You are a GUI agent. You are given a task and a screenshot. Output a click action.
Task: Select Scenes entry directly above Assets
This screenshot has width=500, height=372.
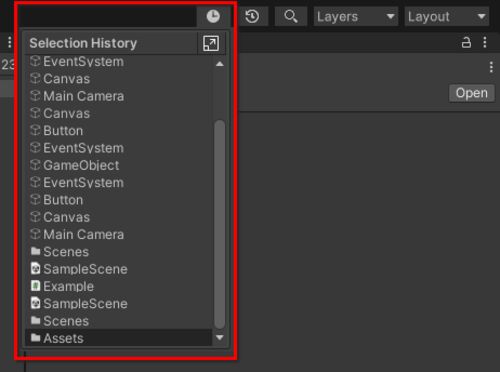coord(118,321)
